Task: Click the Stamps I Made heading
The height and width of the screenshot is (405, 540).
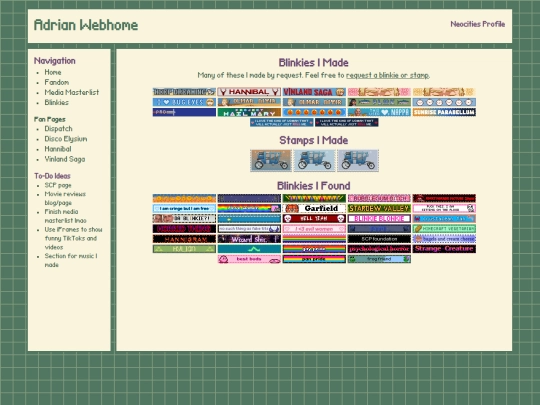Action: [x=314, y=141]
